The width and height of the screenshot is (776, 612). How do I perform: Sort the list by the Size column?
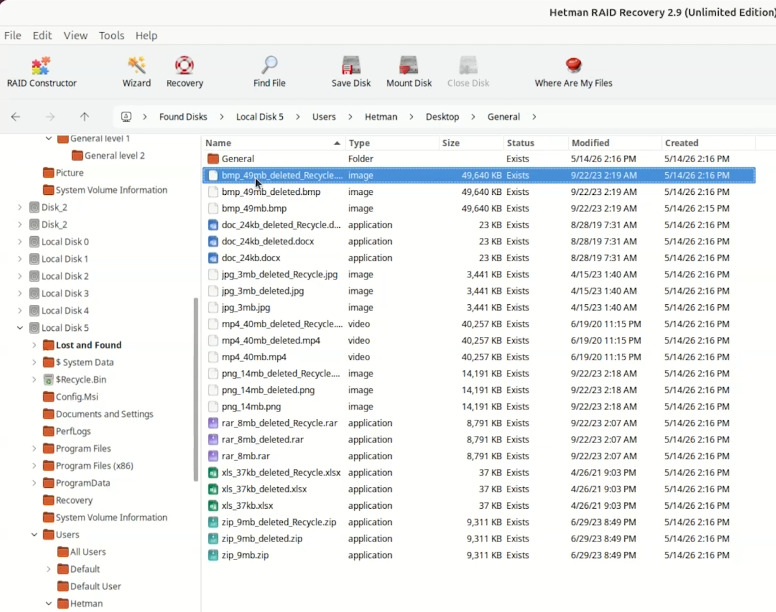[471, 143]
